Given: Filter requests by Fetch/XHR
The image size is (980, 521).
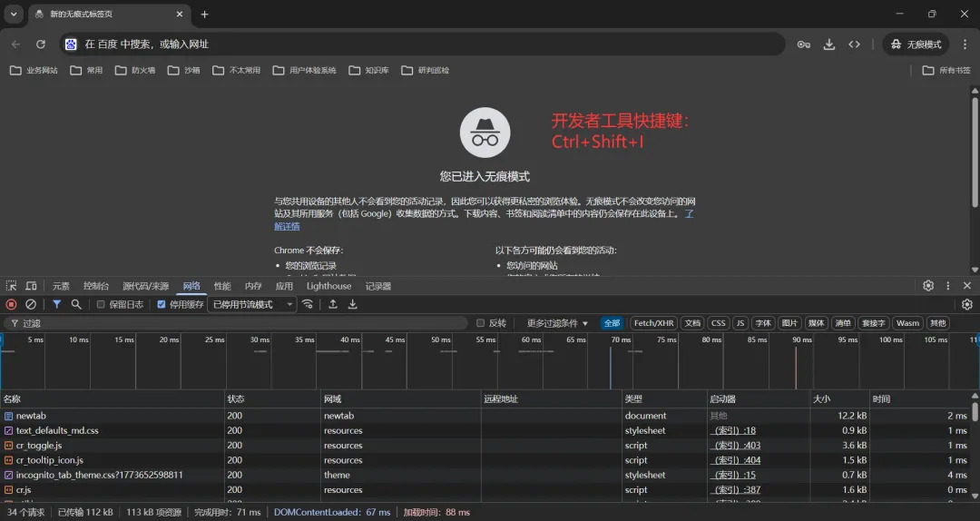Looking at the screenshot, I should (x=653, y=323).
